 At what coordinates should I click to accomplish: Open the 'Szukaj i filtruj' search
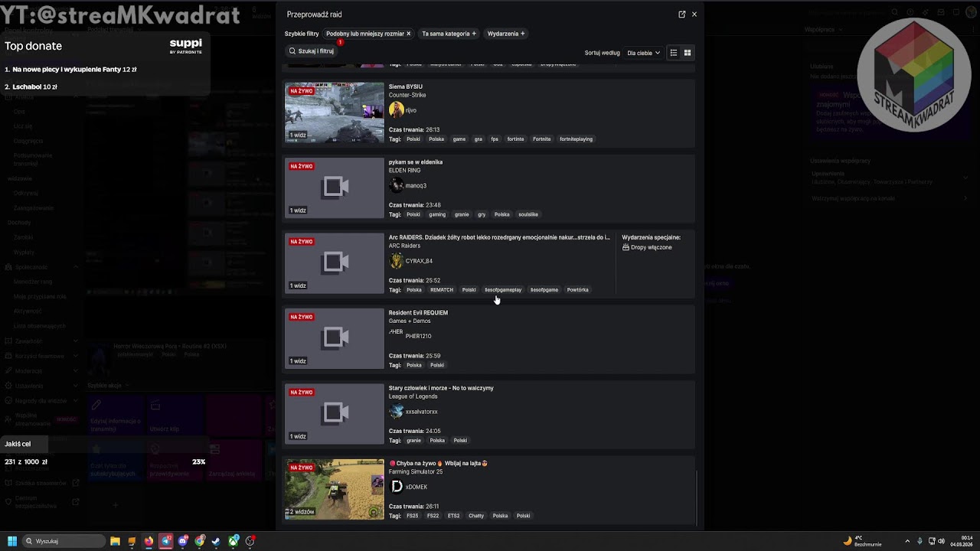coord(312,51)
